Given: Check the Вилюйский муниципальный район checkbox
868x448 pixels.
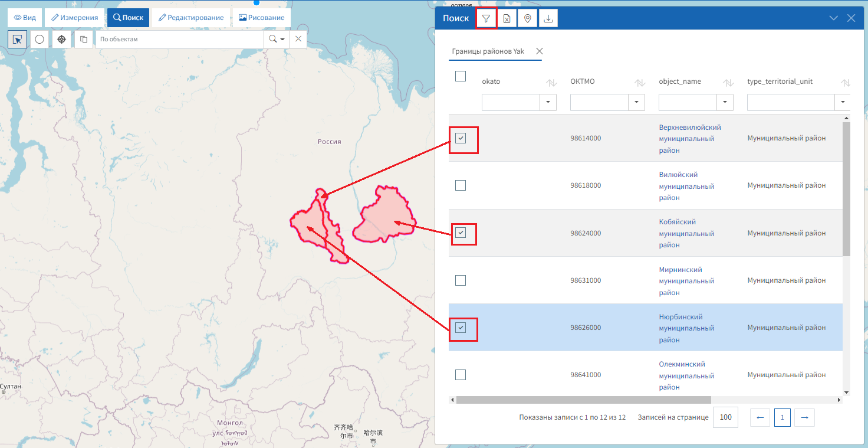Looking at the screenshot, I should pyautogui.click(x=461, y=185).
